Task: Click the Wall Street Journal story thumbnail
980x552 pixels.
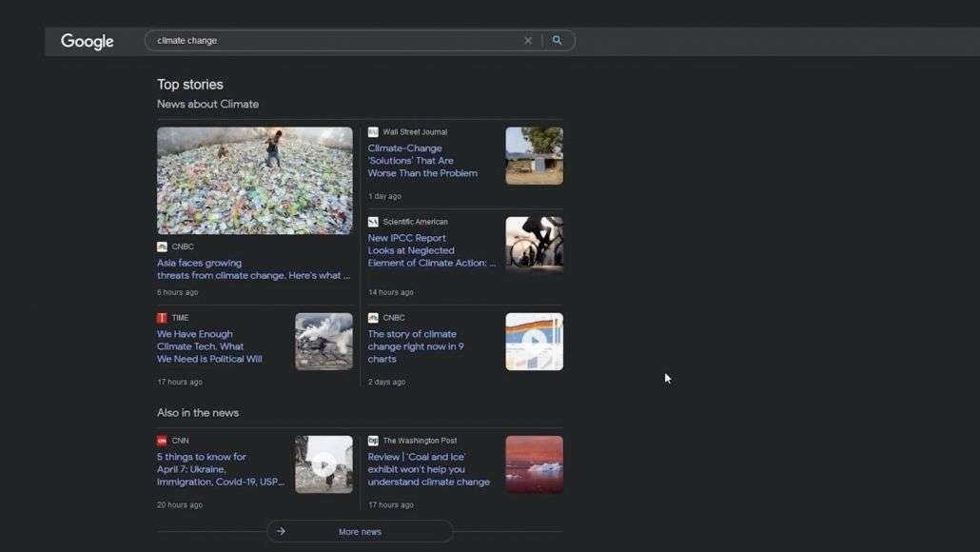Action: click(x=535, y=156)
